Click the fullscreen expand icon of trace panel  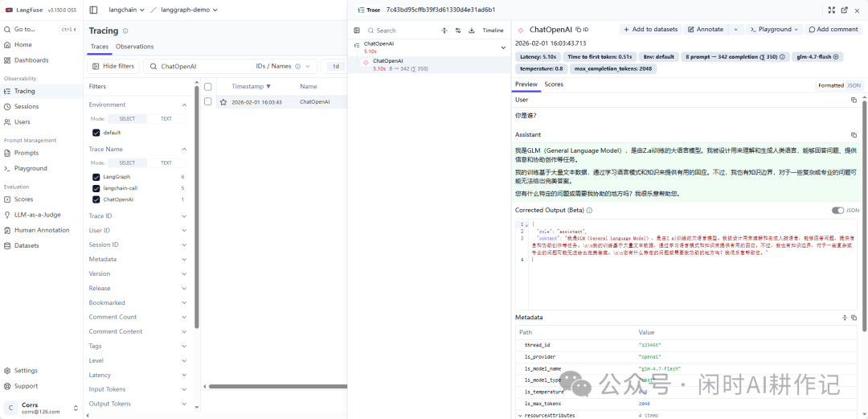point(832,10)
